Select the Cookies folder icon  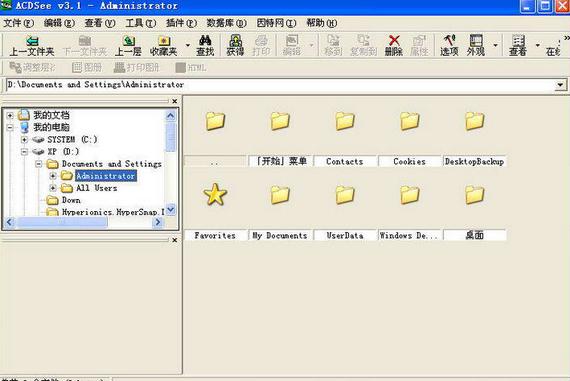[x=409, y=121]
